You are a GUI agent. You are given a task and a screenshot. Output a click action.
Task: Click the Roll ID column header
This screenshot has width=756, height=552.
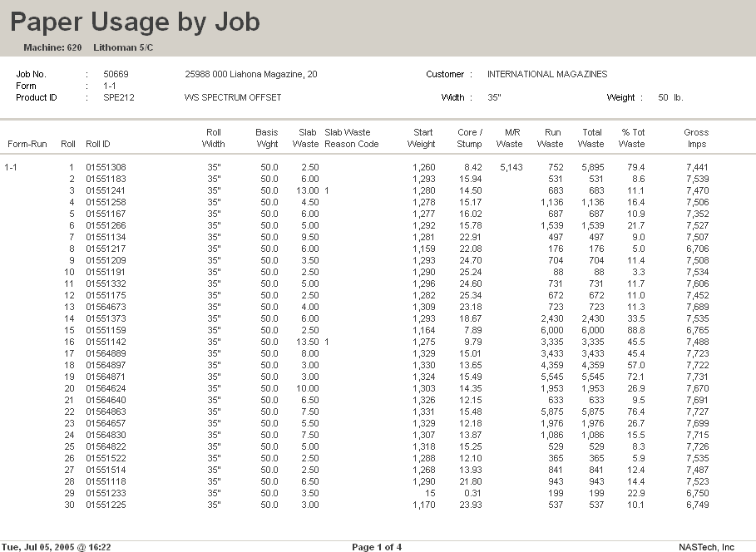coord(98,144)
